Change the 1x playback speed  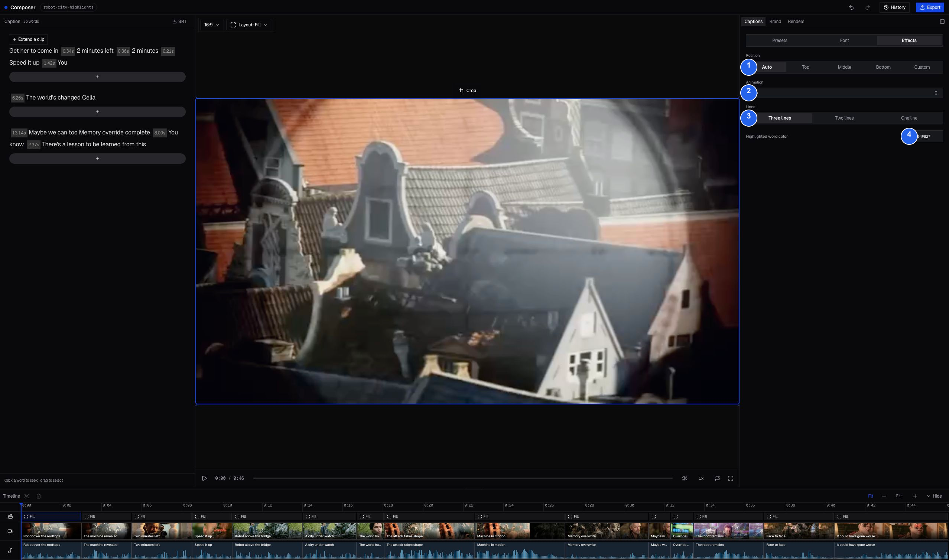tap(701, 479)
